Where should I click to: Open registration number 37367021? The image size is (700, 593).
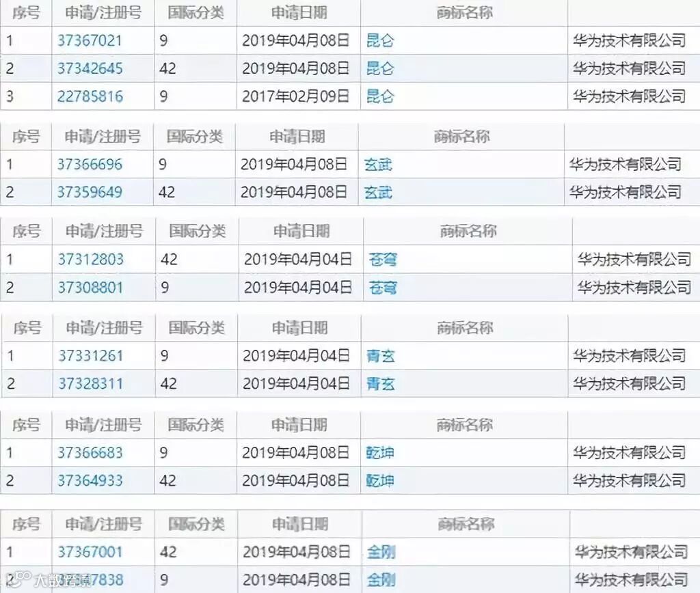point(90,40)
